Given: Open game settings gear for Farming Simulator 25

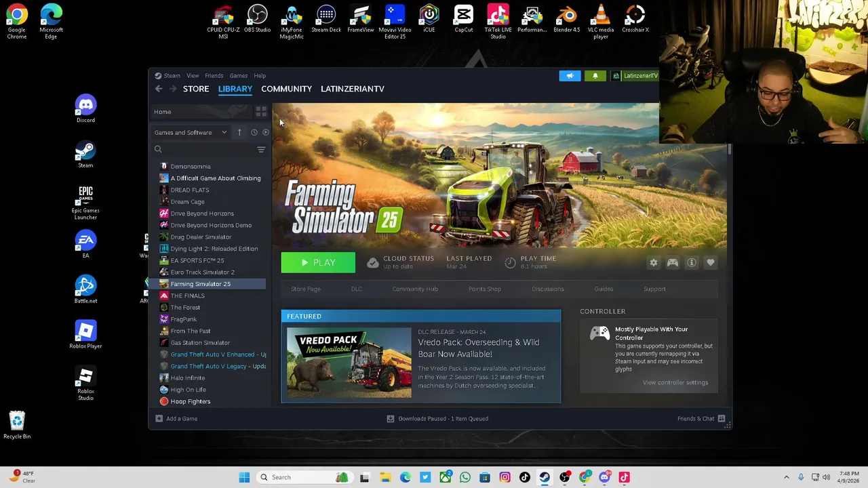Looking at the screenshot, I should 654,263.
